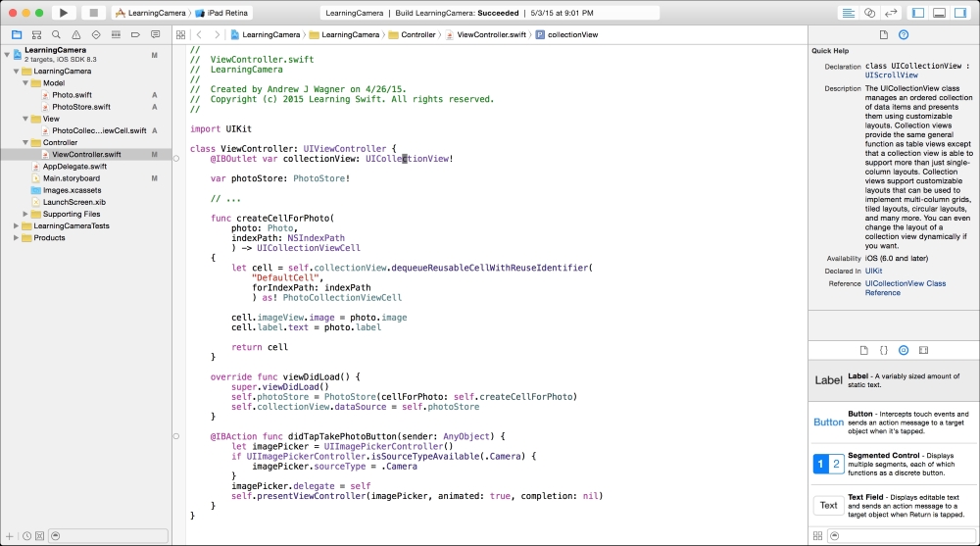
Task: Click collectionView symbol in jump bar
Action: pos(566,35)
